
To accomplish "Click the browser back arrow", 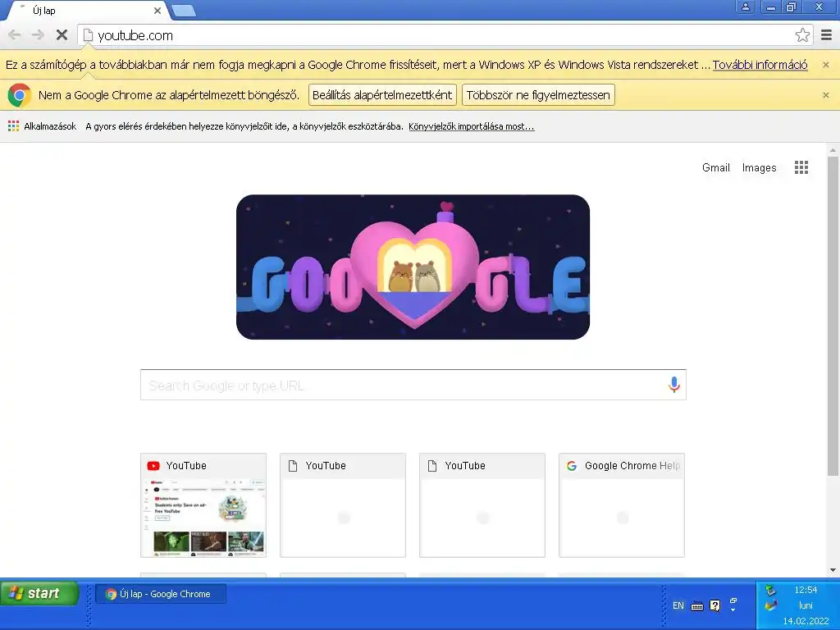I will 15,35.
